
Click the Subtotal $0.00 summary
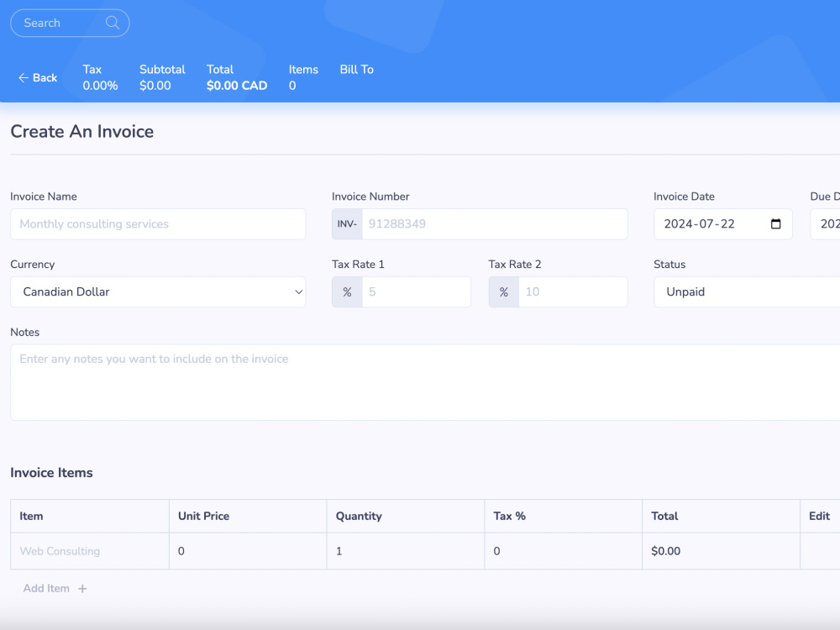(162, 77)
